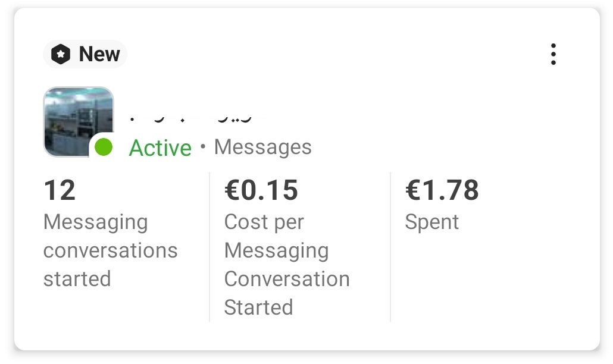Screen dimensions: 613x364
Task: Click the €0.15 cost value
Action: click(x=261, y=190)
